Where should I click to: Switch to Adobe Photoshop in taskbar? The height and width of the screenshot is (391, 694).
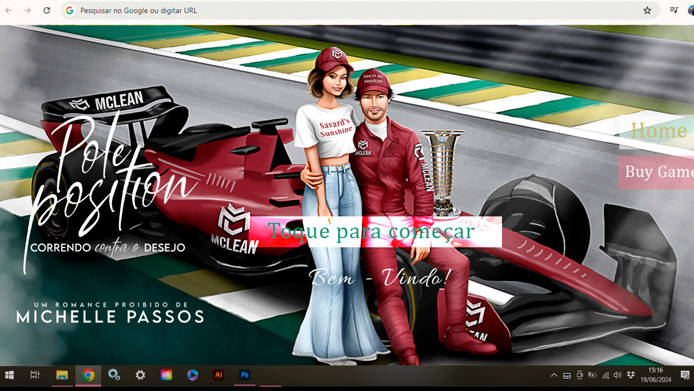(245, 375)
